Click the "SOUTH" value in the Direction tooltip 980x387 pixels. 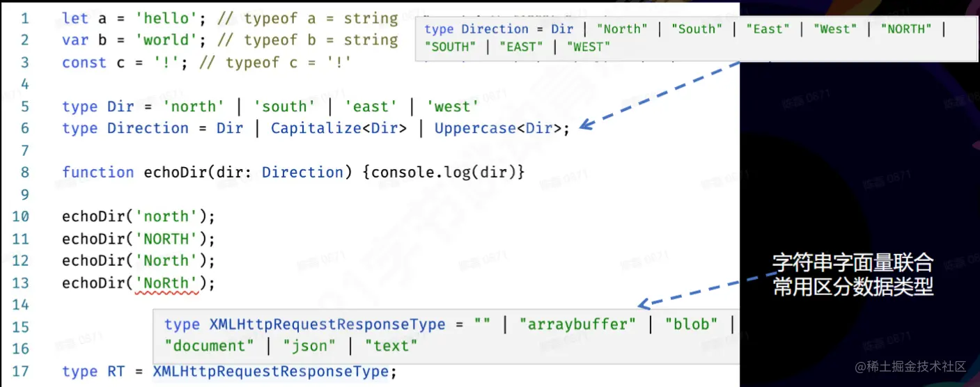click(x=451, y=47)
